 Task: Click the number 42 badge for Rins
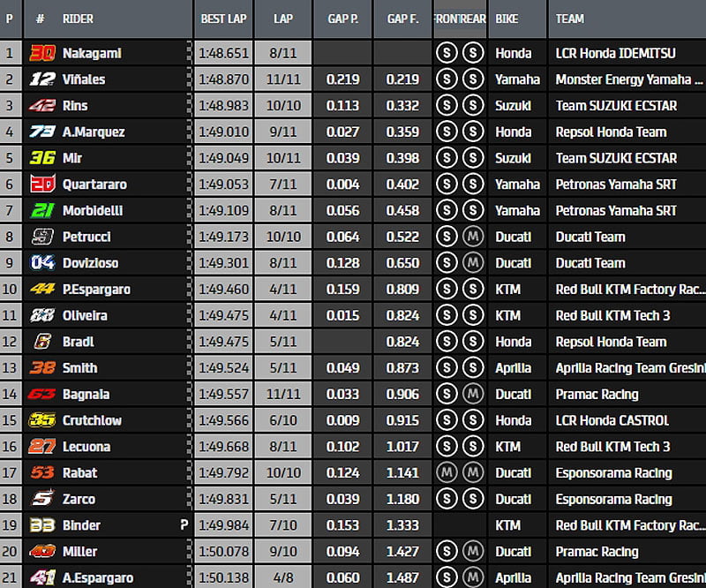pyautogui.click(x=41, y=106)
